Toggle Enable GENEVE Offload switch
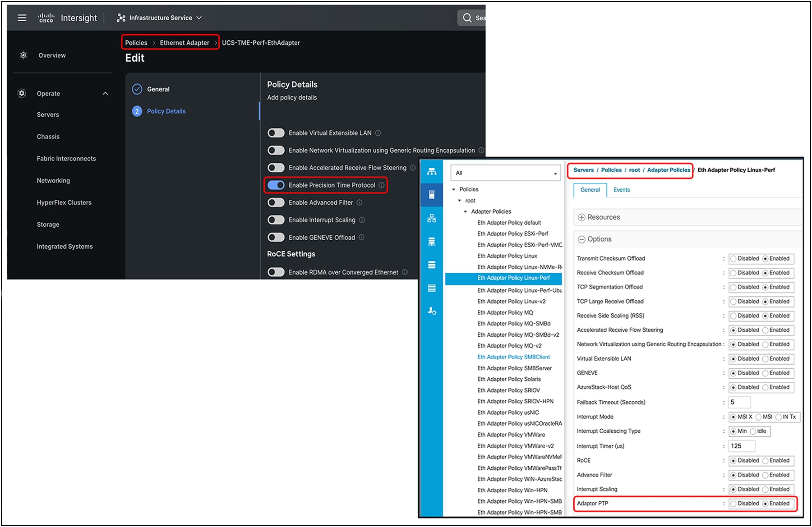The image size is (812, 527). pos(276,237)
